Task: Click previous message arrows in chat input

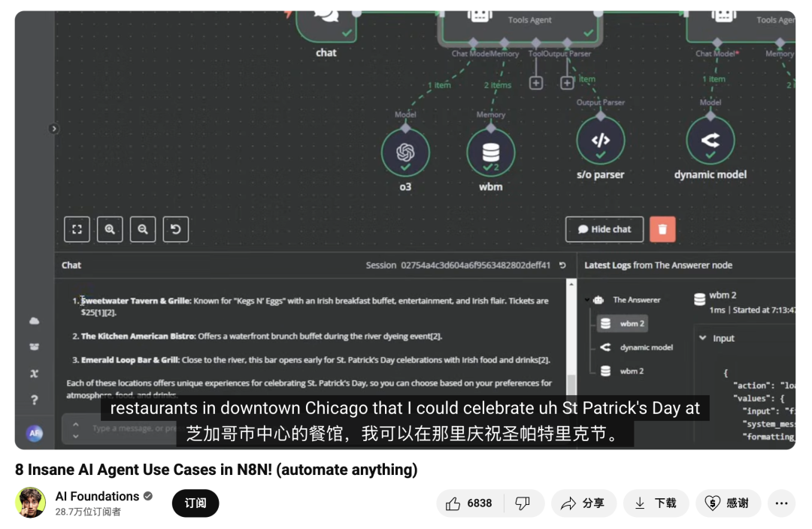Action: coord(76,430)
